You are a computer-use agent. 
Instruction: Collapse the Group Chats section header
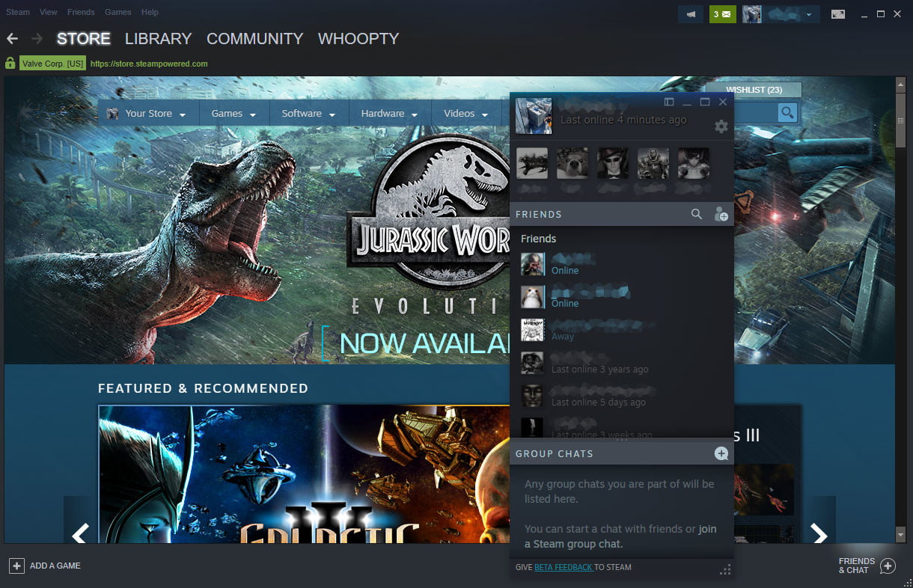tap(554, 453)
